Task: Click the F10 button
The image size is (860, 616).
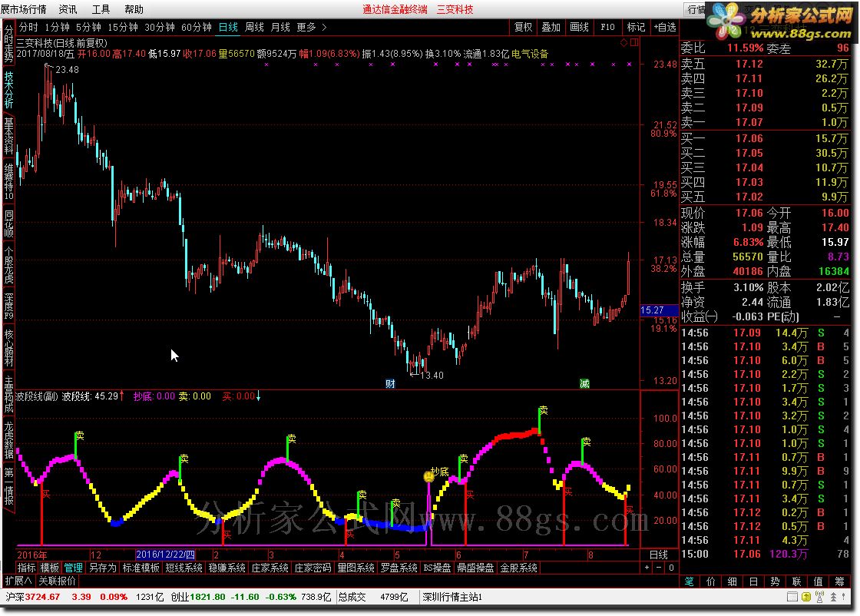Action: coord(607,27)
